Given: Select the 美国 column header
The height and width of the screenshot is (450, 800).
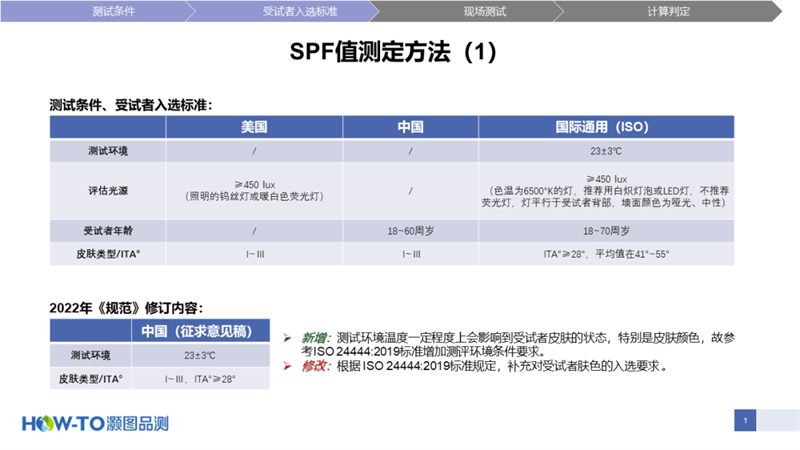Looking at the screenshot, I should pos(254,128).
